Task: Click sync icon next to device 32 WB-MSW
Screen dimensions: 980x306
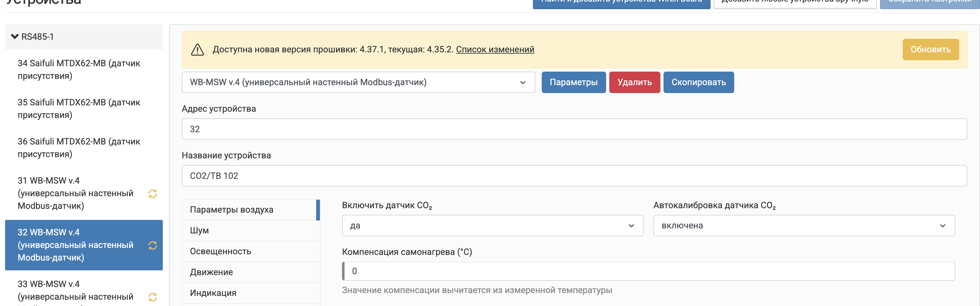Action: click(153, 245)
